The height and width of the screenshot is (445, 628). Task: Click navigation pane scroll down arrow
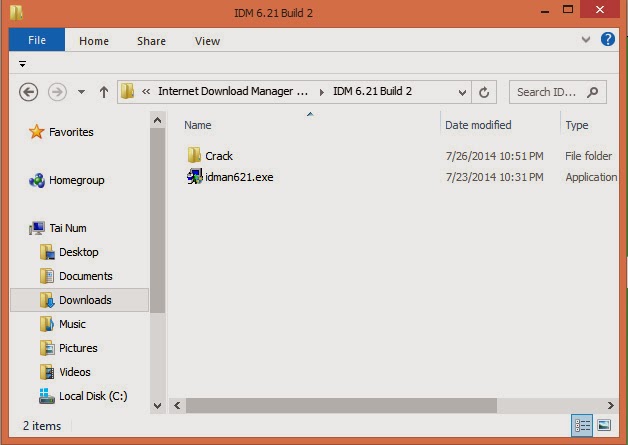157,405
